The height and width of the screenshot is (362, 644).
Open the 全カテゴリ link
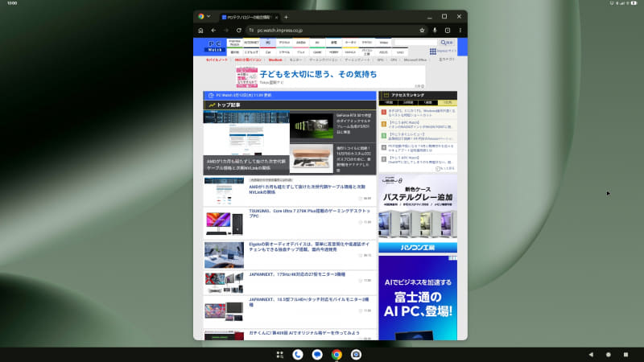447,60
